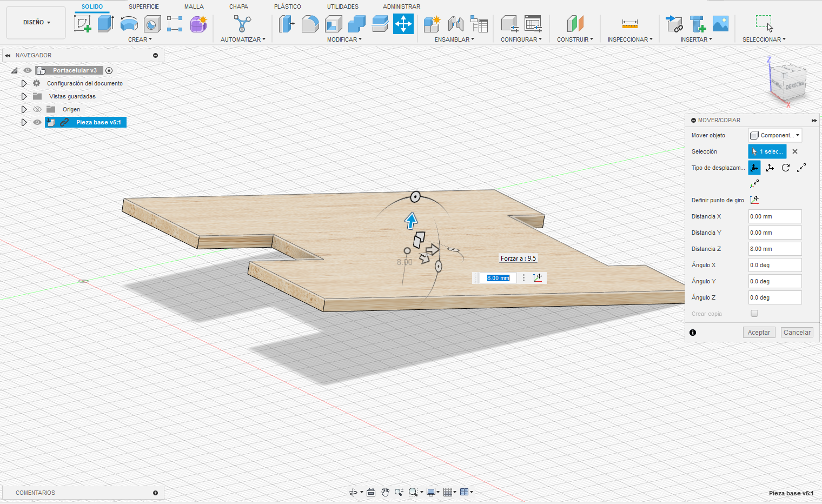
Task: Open the INSERTAR dropdown menu
Action: [x=697, y=39]
